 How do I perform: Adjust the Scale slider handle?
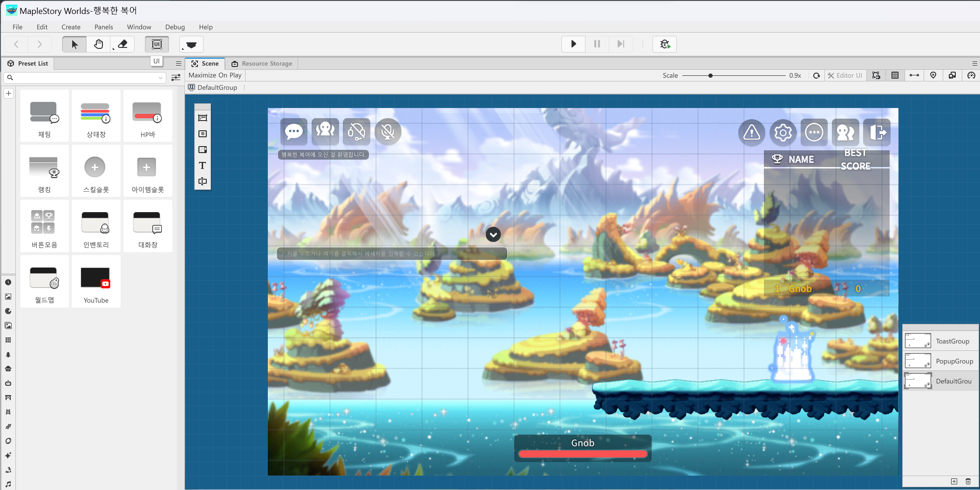pyautogui.click(x=710, y=75)
